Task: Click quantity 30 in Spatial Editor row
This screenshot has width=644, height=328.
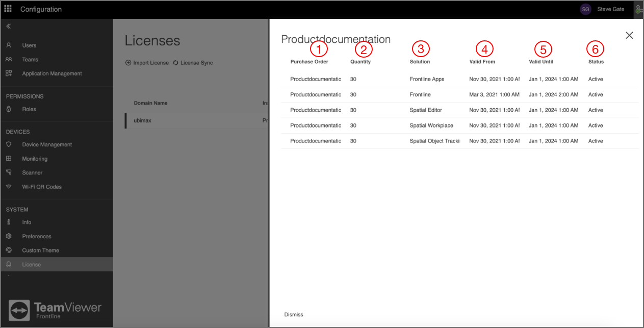Action: click(x=353, y=110)
